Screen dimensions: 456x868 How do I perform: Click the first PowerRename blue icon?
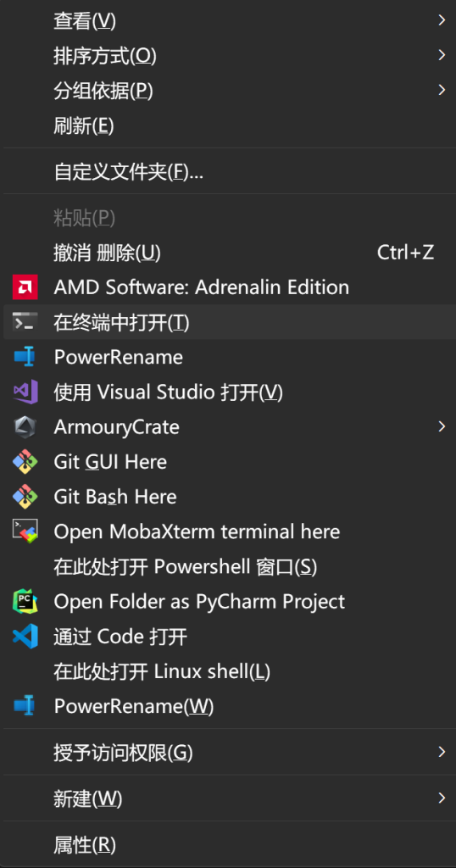coord(25,357)
